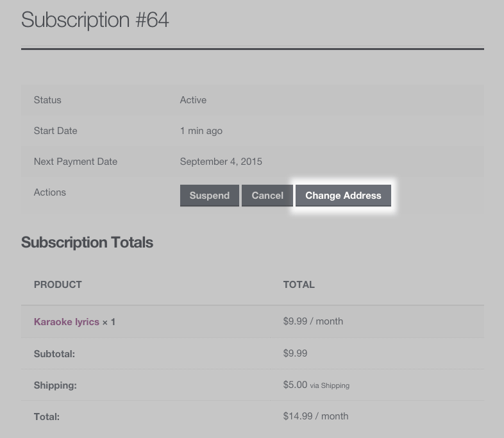Select the Subscription #64 heading
This screenshot has width=504, height=438.
pos(95,20)
